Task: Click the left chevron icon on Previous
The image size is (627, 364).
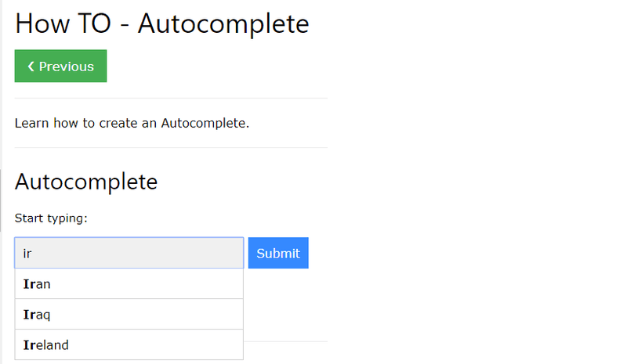Action: tap(31, 67)
